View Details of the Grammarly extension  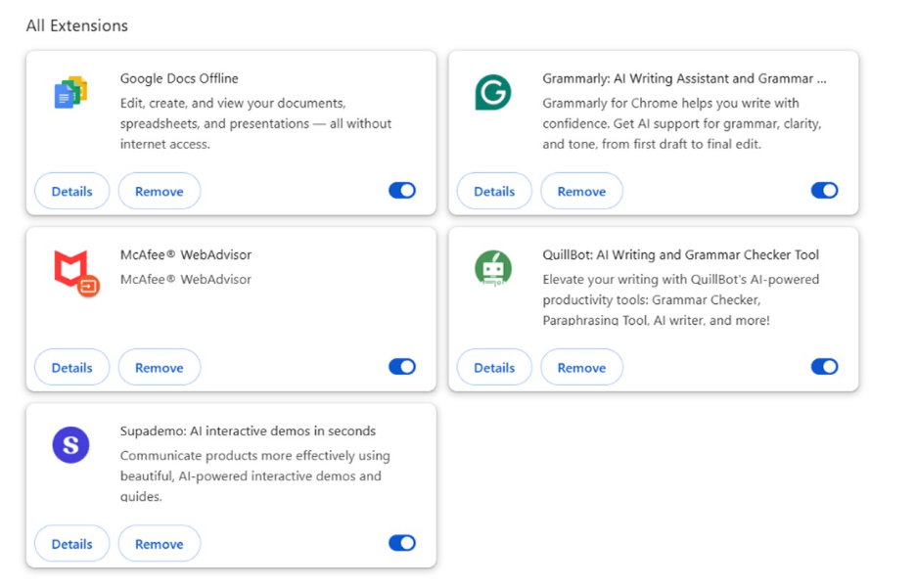[494, 192]
